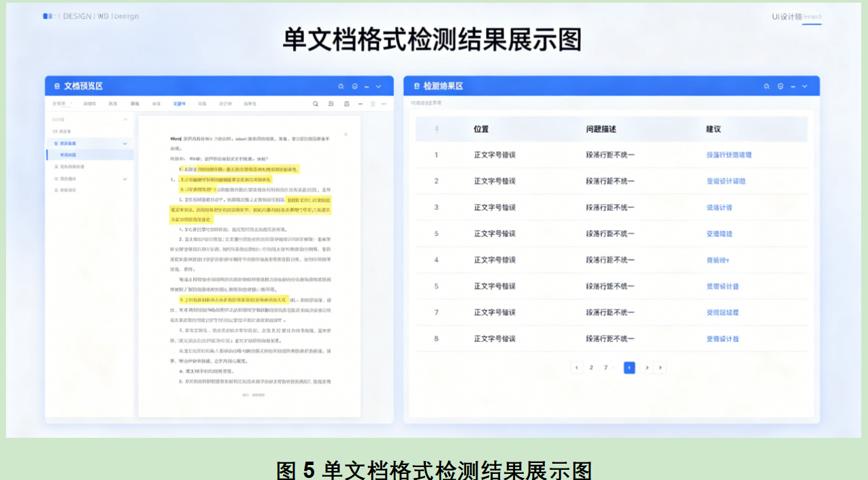Open the suggestion link in row 7
The image size is (868, 480).
722,313
